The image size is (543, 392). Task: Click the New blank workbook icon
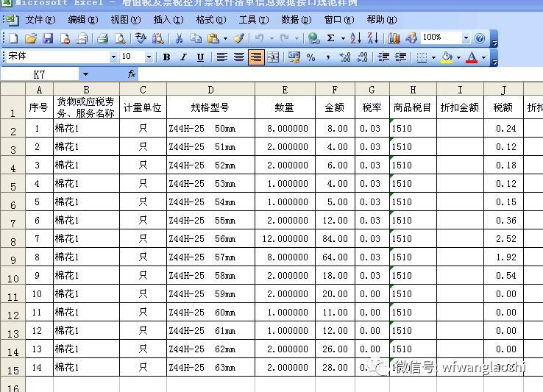tap(13, 38)
